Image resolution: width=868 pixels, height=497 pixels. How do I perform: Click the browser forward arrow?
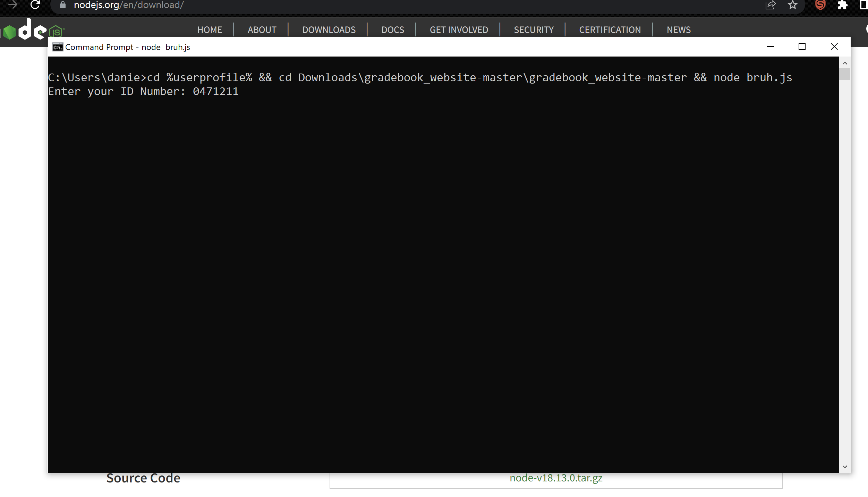tap(12, 5)
